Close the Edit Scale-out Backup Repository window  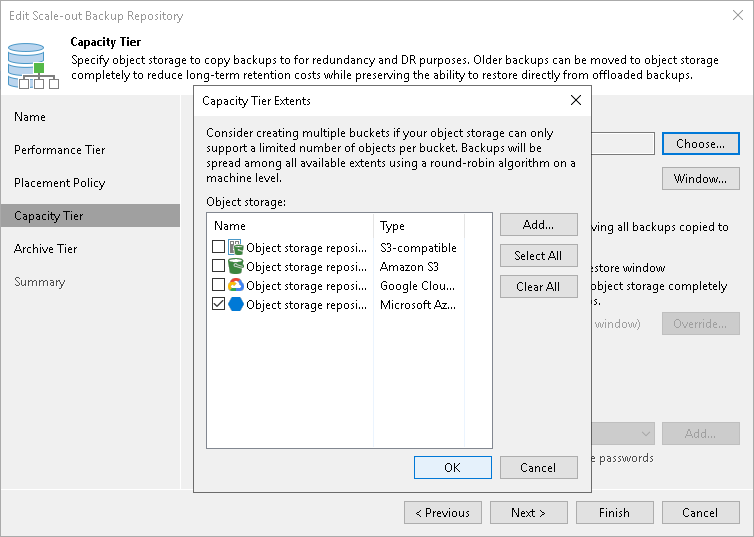738,15
